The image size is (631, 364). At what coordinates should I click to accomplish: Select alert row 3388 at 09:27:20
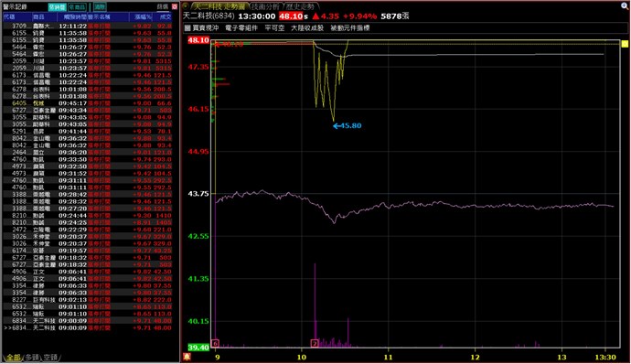point(87,209)
